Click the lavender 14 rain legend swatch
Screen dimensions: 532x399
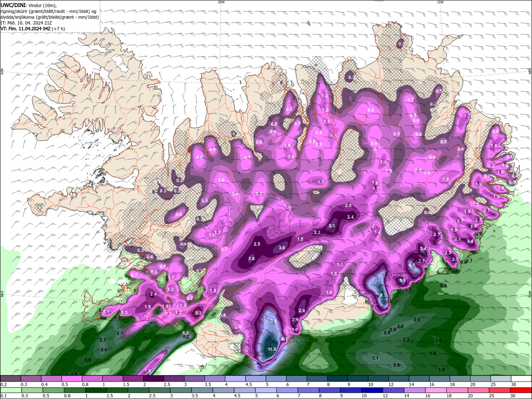pyautogui.click(x=414, y=390)
